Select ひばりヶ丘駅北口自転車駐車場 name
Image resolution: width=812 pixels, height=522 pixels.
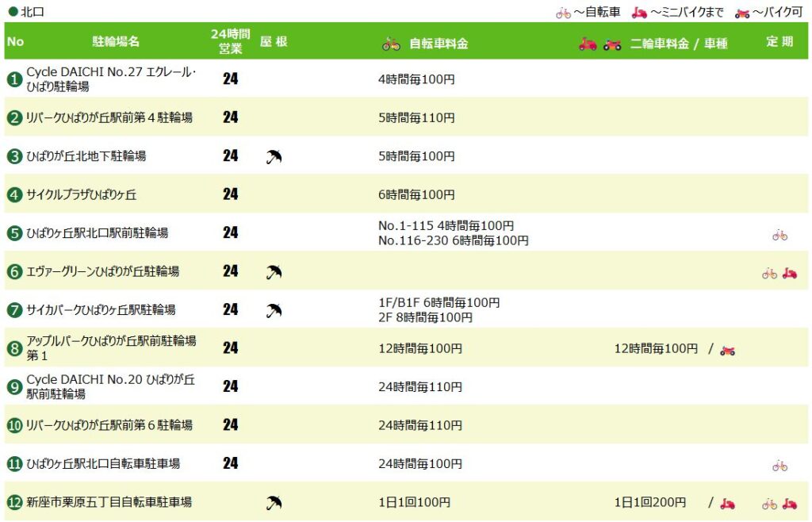(103, 463)
